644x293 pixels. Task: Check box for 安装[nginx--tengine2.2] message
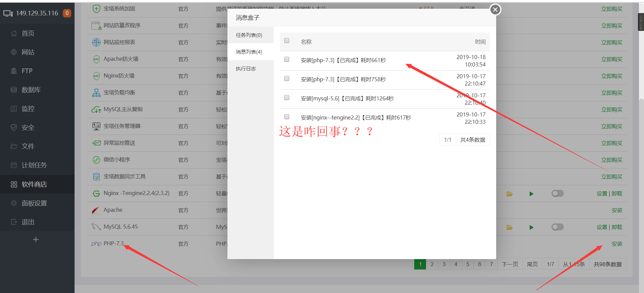[x=287, y=117]
